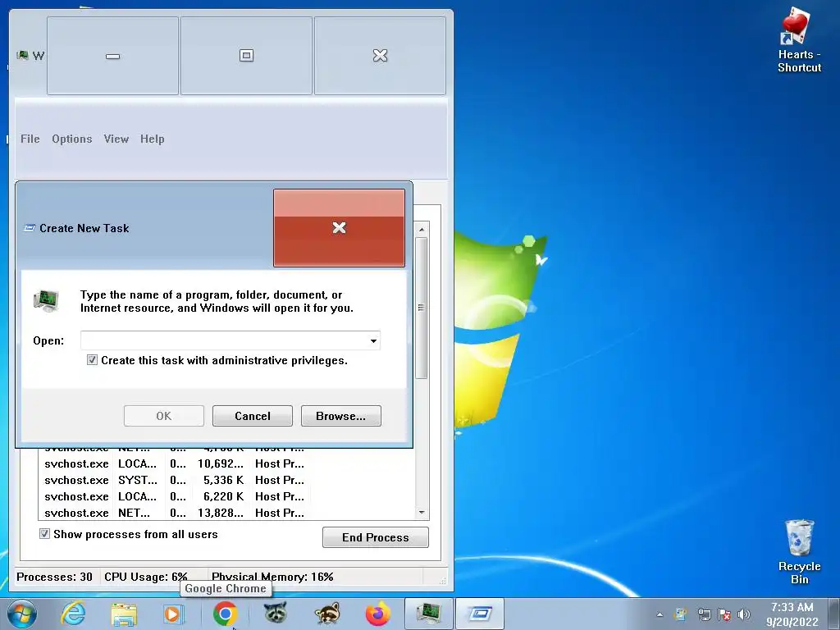This screenshot has width=840, height=630.
Task: Show hidden tray icons arrow
Action: (660, 614)
